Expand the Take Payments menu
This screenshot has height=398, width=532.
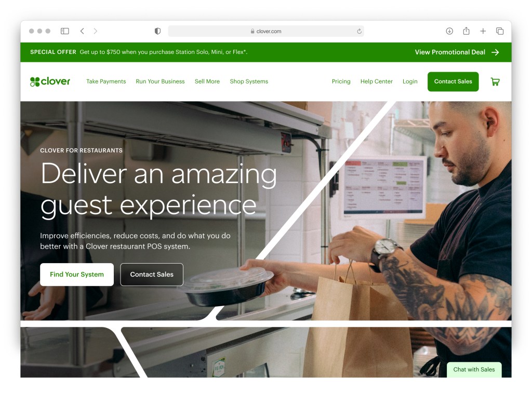(x=106, y=81)
